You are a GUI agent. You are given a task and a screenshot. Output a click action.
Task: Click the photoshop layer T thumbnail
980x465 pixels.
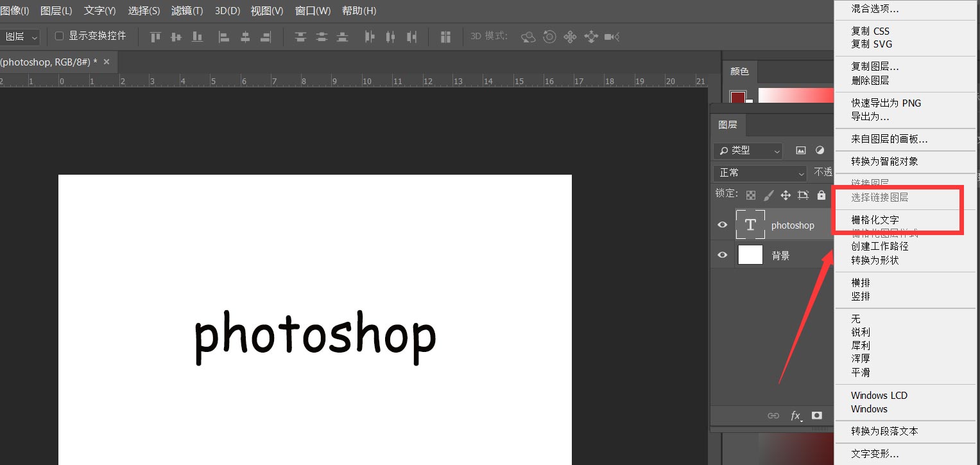click(750, 225)
